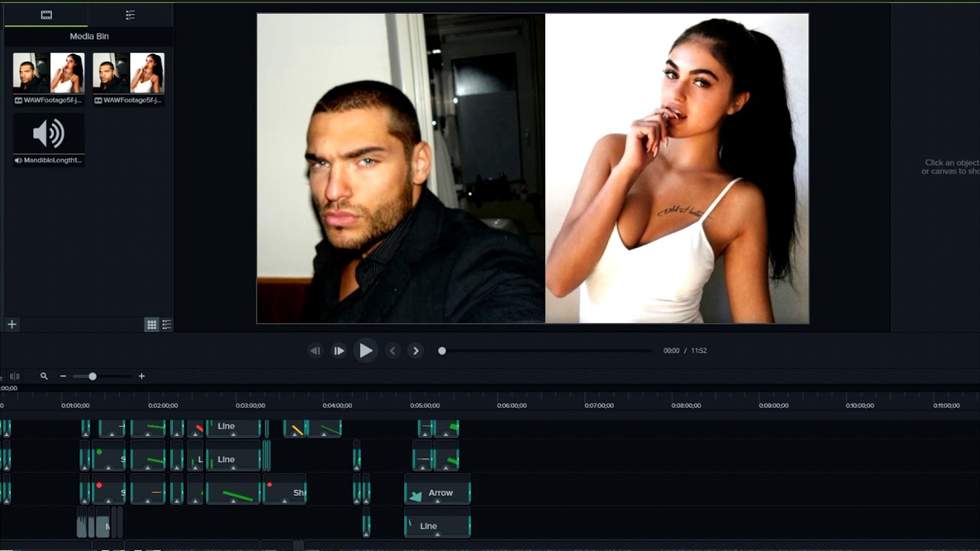Click the timeline zoom magnifier icon
The width and height of the screenshot is (980, 551).
(44, 376)
